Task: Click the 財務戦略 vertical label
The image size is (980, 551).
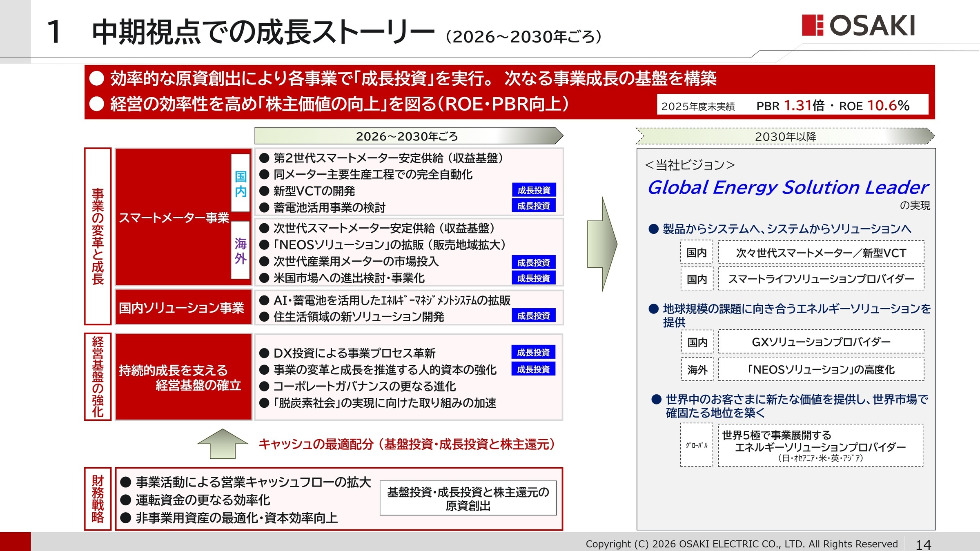Action: (x=98, y=499)
